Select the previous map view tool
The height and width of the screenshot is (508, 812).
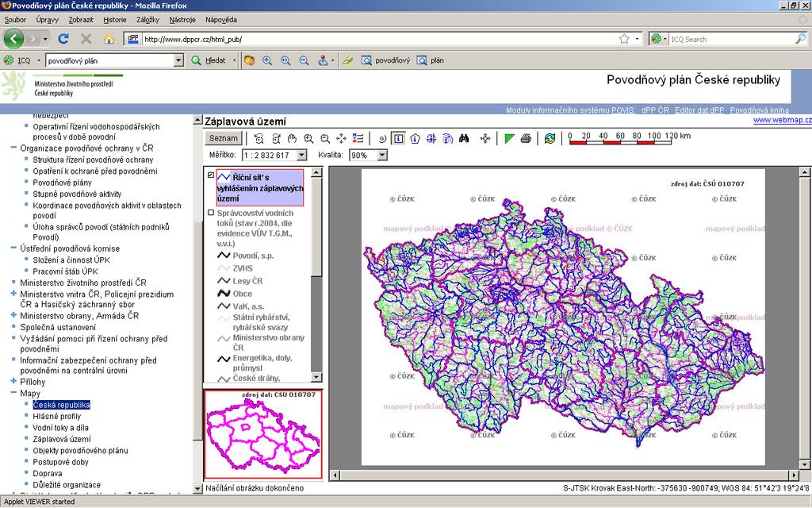[259, 138]
